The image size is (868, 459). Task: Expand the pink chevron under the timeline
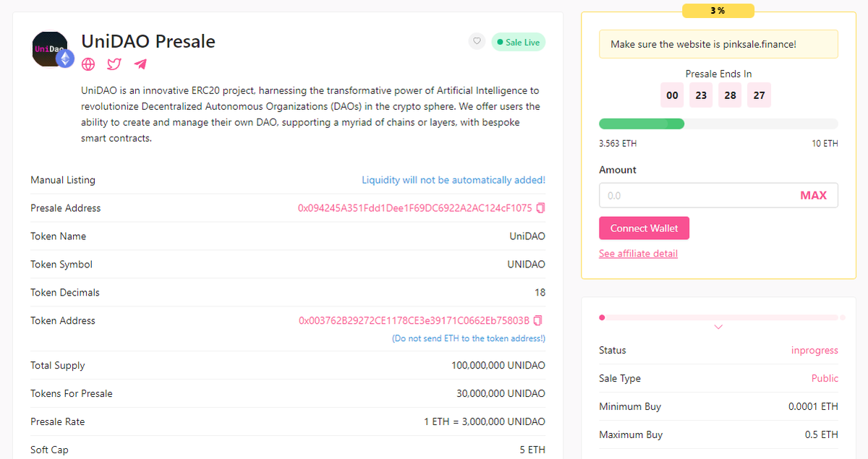pyautogui.click(x=718, y=327)
